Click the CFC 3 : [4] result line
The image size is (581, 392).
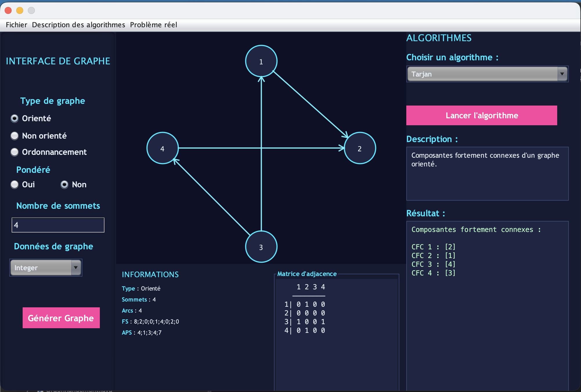coord(434,264)
